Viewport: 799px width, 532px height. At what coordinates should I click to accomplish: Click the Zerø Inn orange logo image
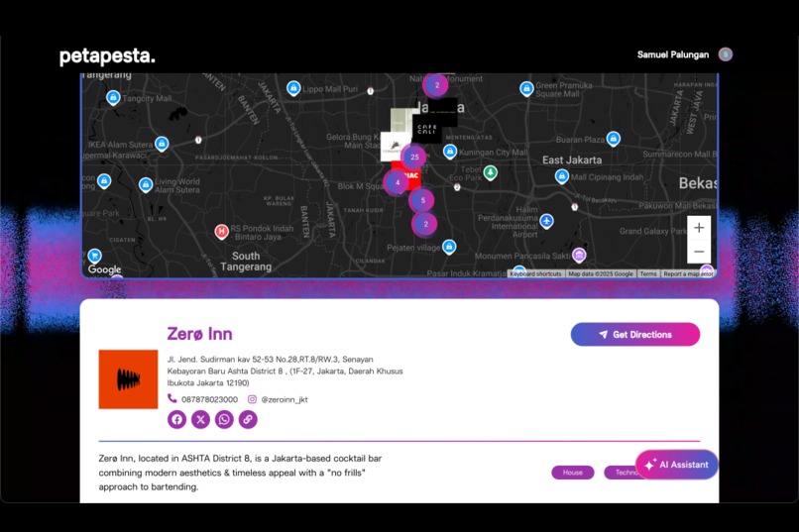click(128, 379)
